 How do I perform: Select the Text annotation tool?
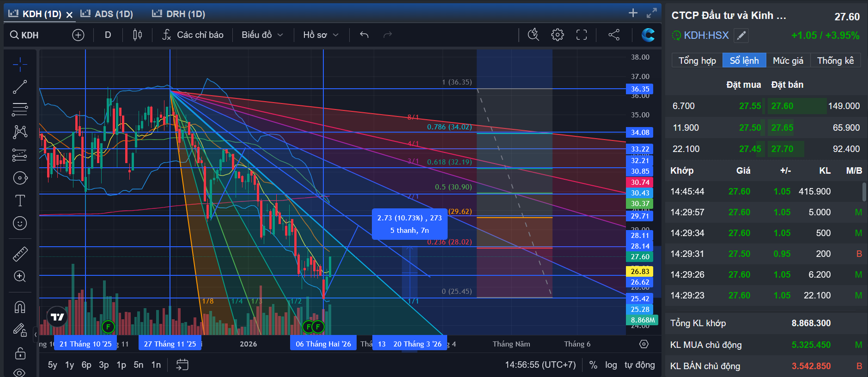pos(20,201)
